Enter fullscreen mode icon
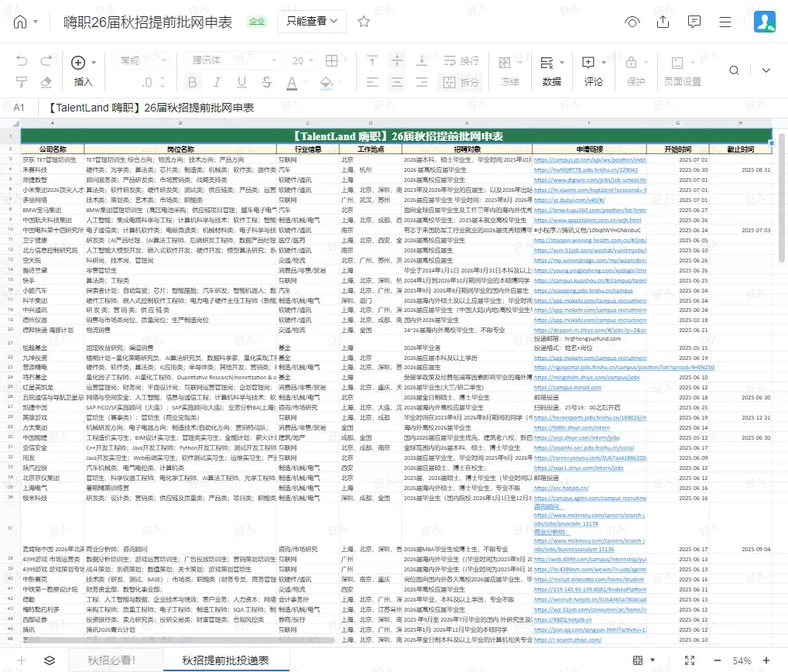 pos(690,660)
